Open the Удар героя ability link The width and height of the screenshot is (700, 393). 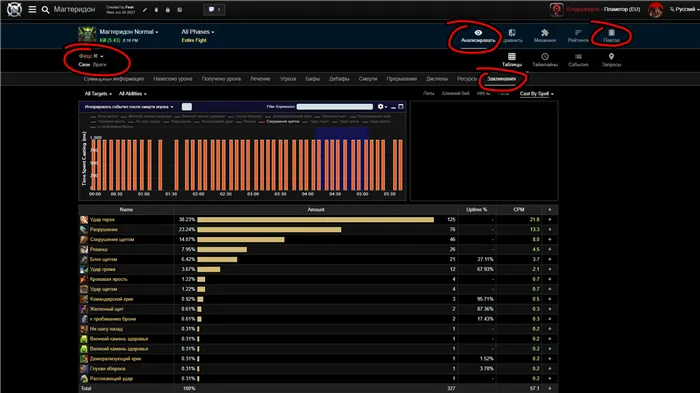click(x=102, y=220)
